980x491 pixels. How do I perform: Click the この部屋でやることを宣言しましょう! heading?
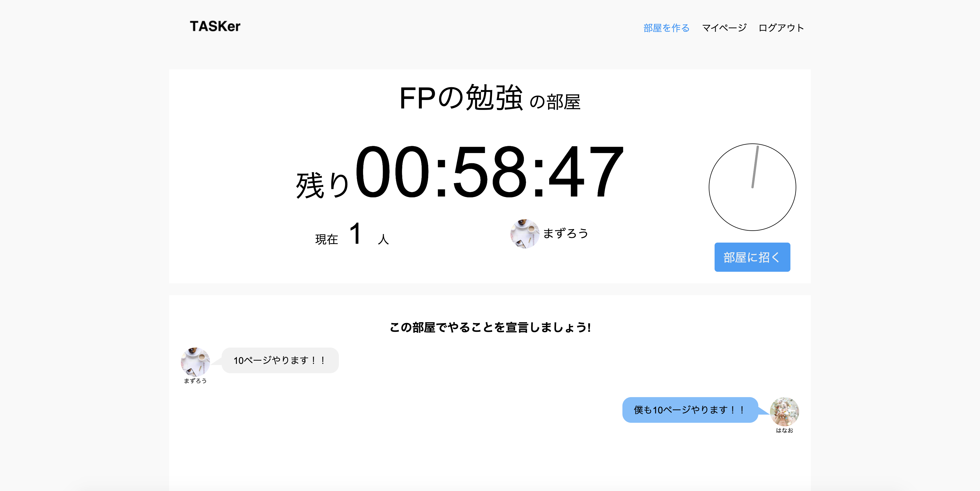490,327
